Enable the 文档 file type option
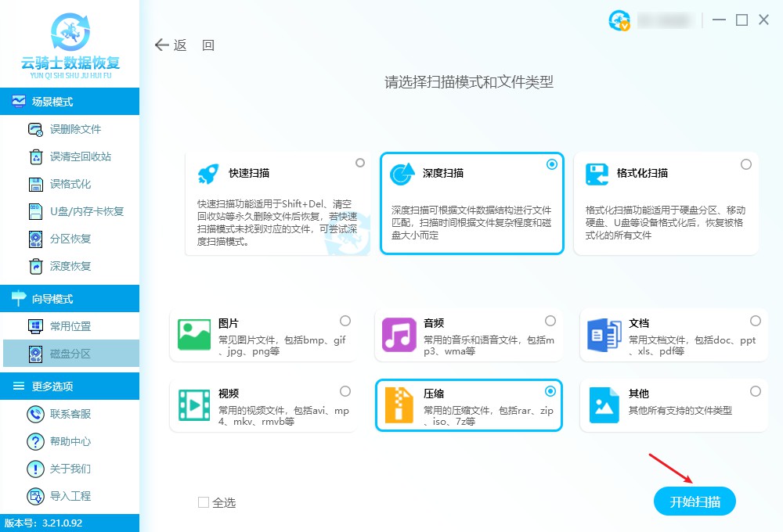783x532 pixels. click(x=755, y=321)
